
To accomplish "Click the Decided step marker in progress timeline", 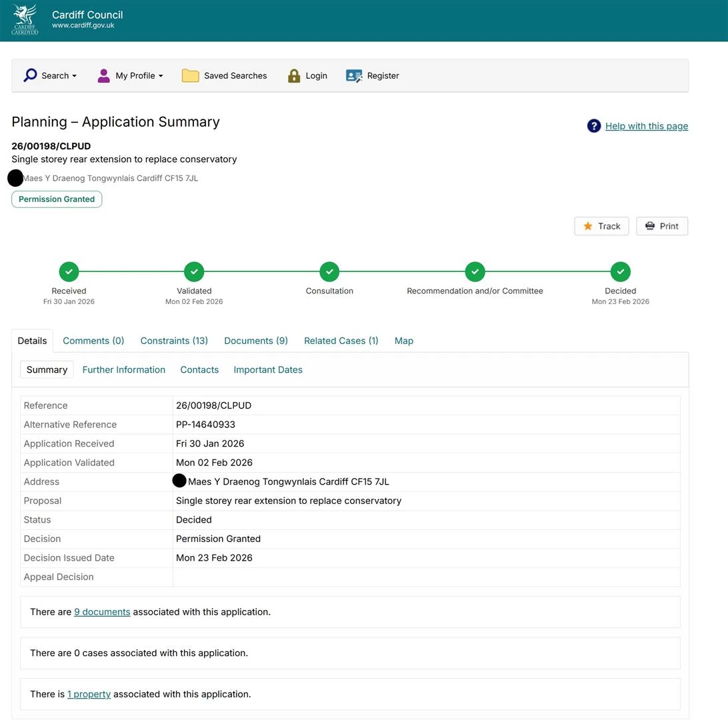I will 620,272.
